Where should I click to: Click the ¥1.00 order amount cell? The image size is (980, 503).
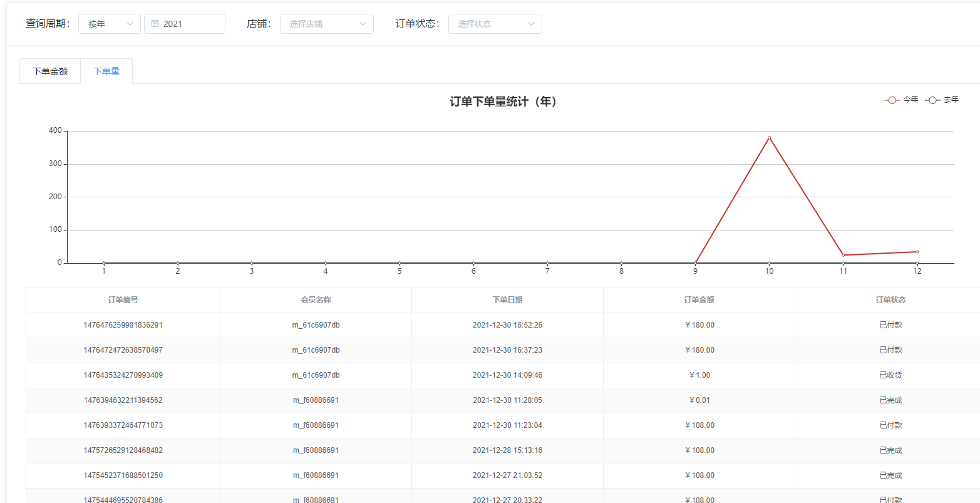click(x=699, y=375)
